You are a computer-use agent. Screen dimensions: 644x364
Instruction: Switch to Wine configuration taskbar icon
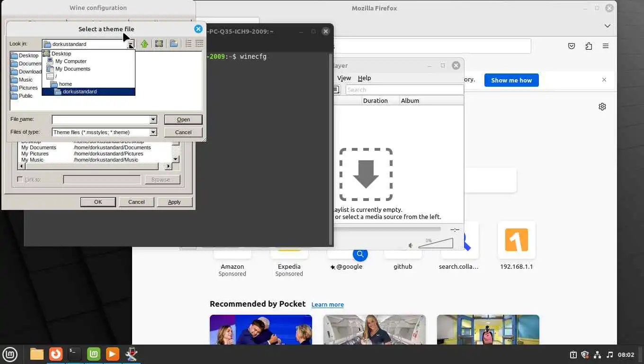132,354
